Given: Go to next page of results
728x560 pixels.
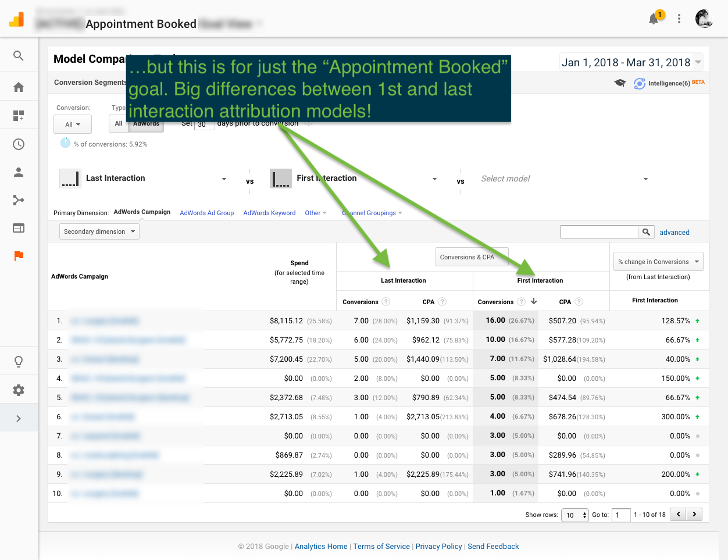Looking at the screenshot, I should pyautogui.click(x=694, y=515).
